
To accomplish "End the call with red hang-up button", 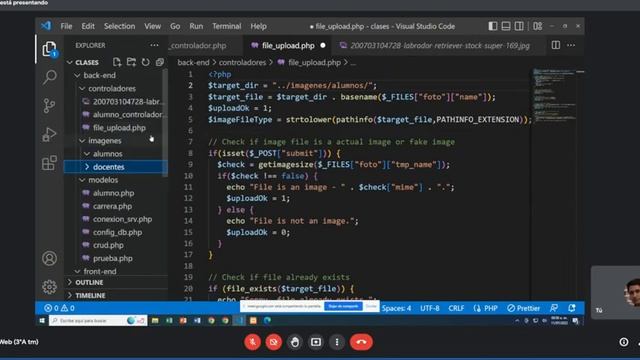I will 361,342.
